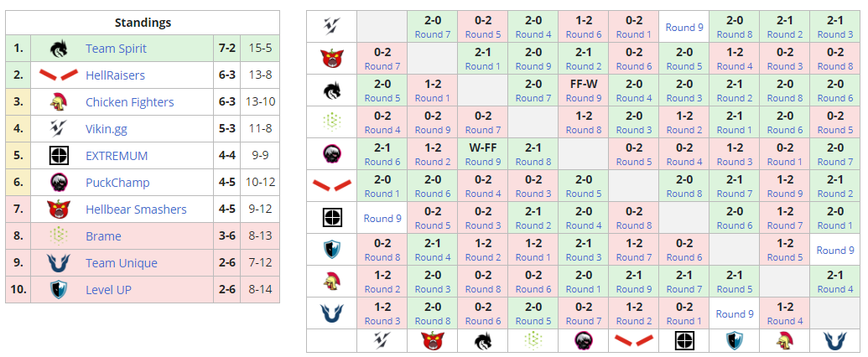Image resolution: width=868 pixels, height=357 pixels.
Task: Select EXTREMUM logo in standings table
Action: pyautogui.click(x=58, y=156)
